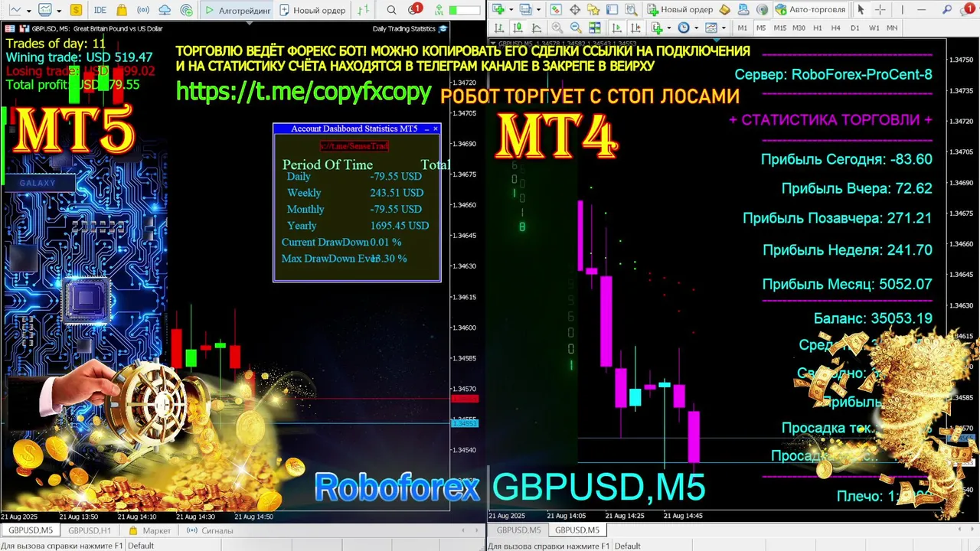Expand the MT5 chart templates dropdown arrow
This screenshot has height=551, width=980.
point(59,11)
